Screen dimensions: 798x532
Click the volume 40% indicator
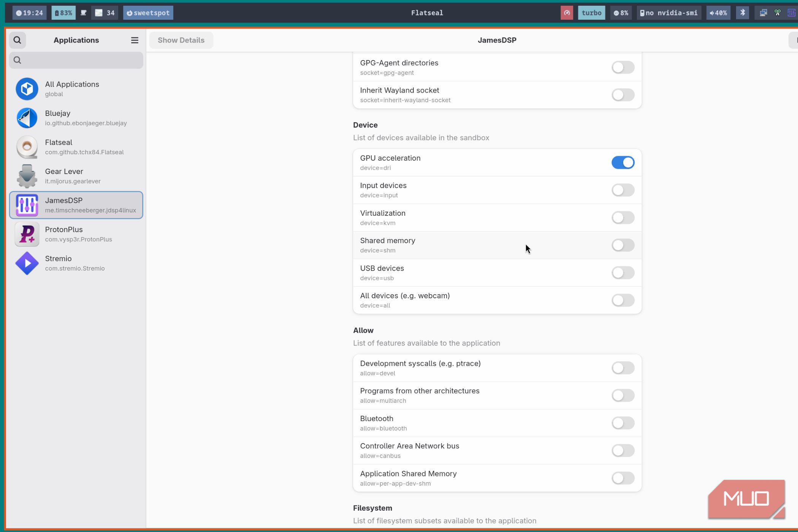point(718,13)
